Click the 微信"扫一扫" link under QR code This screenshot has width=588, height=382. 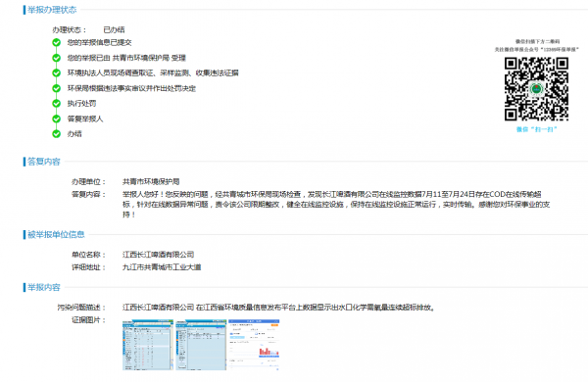537,129
